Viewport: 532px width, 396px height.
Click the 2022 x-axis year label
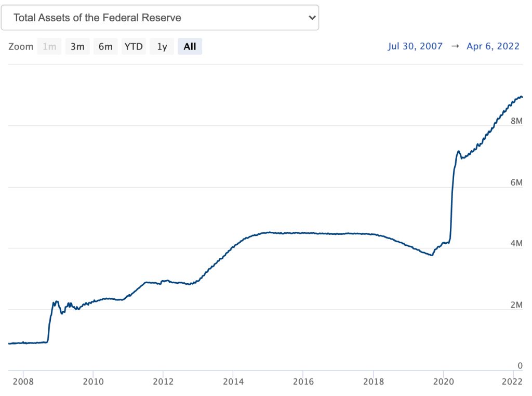pyautogui.click(x=513, y=380)
